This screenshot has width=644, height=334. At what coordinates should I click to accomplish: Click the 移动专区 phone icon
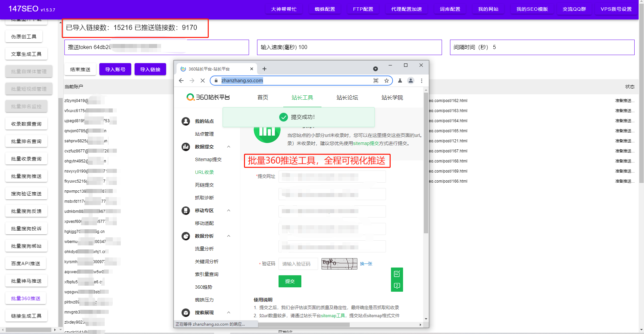pyautogui.click(x=186, y=210)
